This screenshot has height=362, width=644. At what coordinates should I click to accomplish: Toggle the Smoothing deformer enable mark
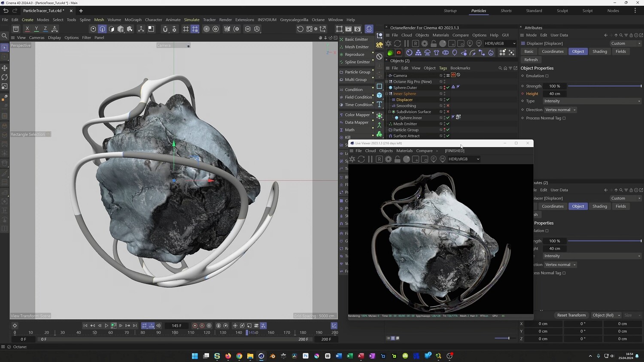pos(448,106)
